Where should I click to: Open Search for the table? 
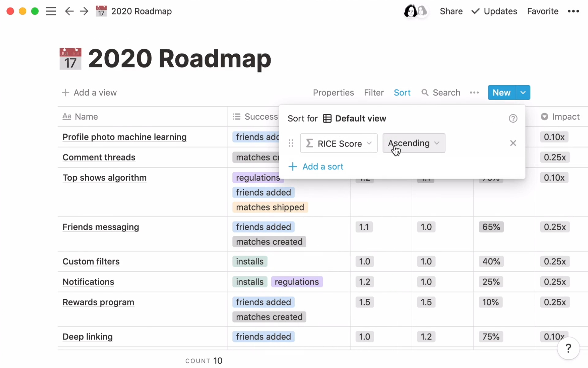pos(440,93)
